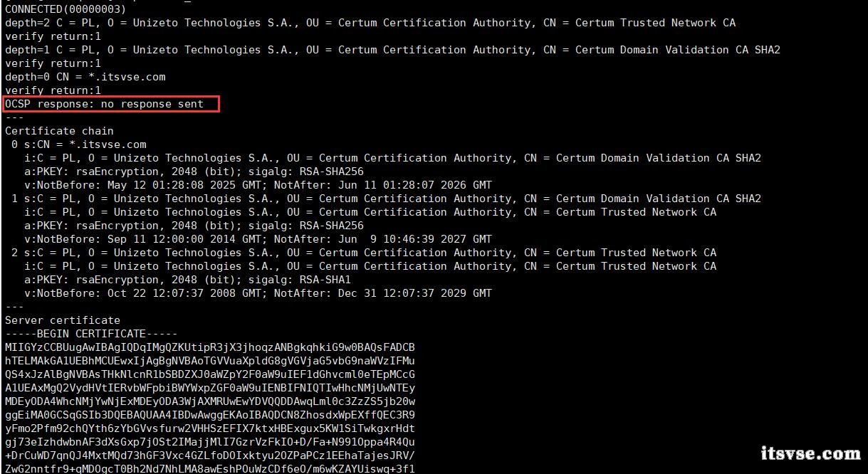
Task: Click the 'Certificate chain' heading
Action: 59,131
